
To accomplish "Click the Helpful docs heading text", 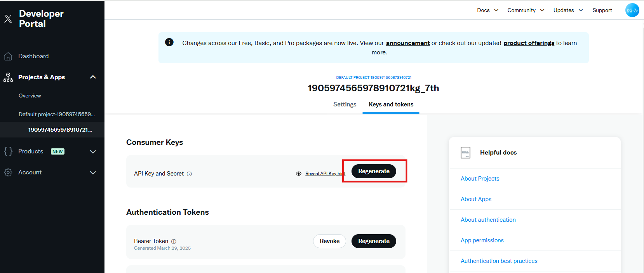I will click(498, 153).
